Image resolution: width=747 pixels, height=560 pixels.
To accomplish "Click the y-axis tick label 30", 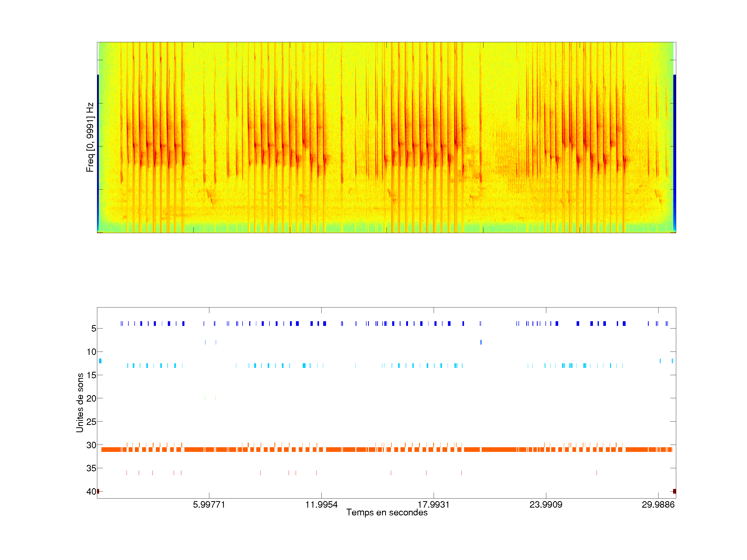I will pos(91,445).
